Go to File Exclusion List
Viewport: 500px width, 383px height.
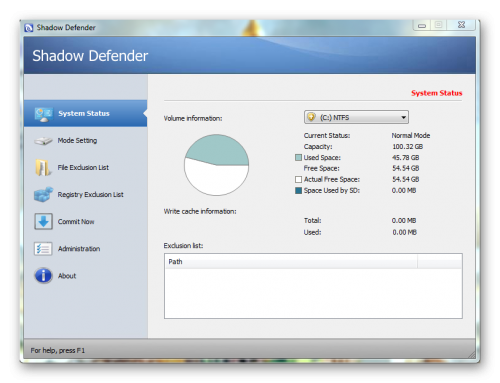pyautogui.click(x=85, y=168)
